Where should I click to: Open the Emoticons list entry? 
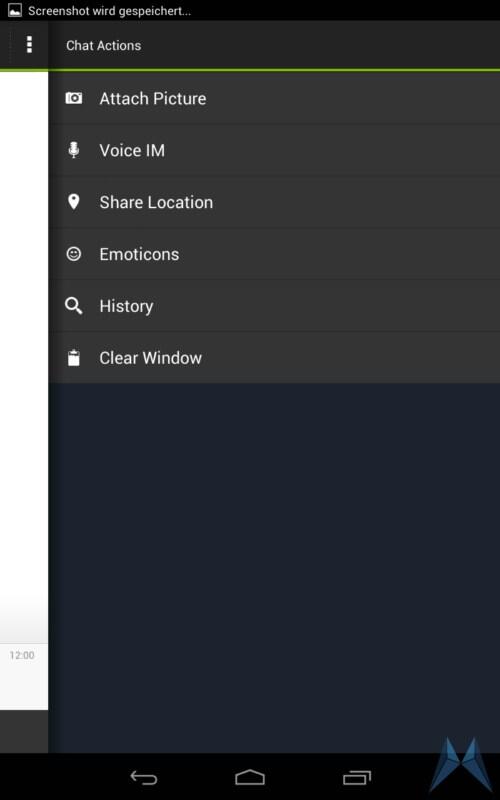pyautogui.click(x=274, y=254)
